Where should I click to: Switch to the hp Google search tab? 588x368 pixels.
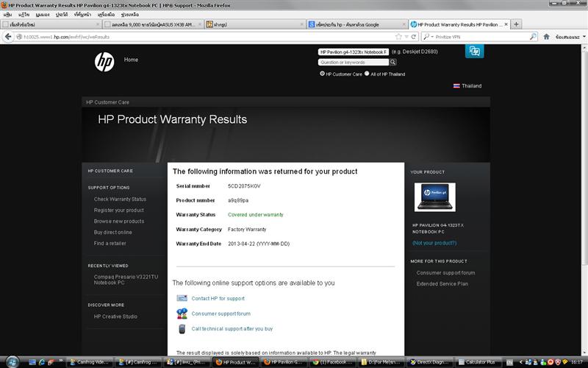(x=356, y=24)
